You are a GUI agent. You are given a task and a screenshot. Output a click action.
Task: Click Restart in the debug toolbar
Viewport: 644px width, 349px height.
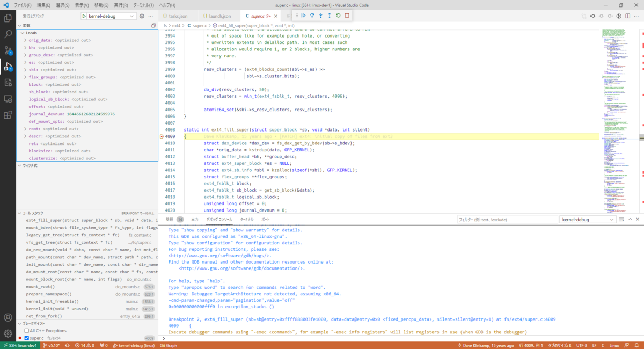pyautogui.click(x=338, y=16)
